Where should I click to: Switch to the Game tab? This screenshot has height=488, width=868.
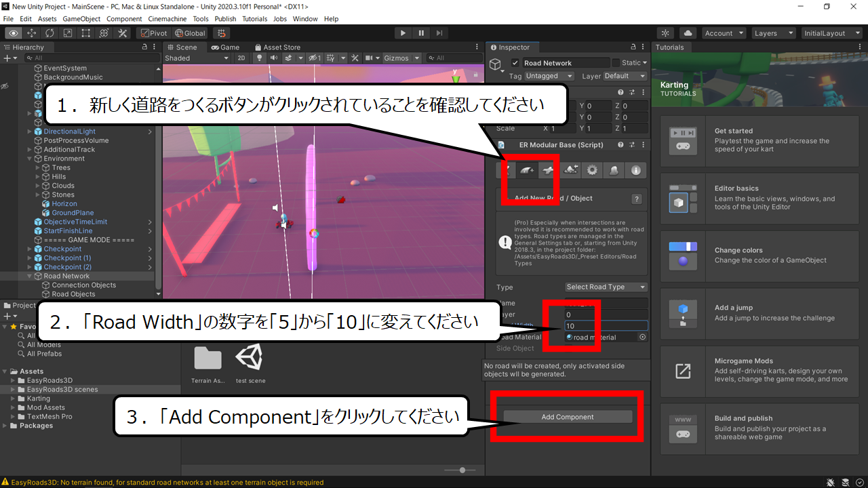(x=225, y=47)
